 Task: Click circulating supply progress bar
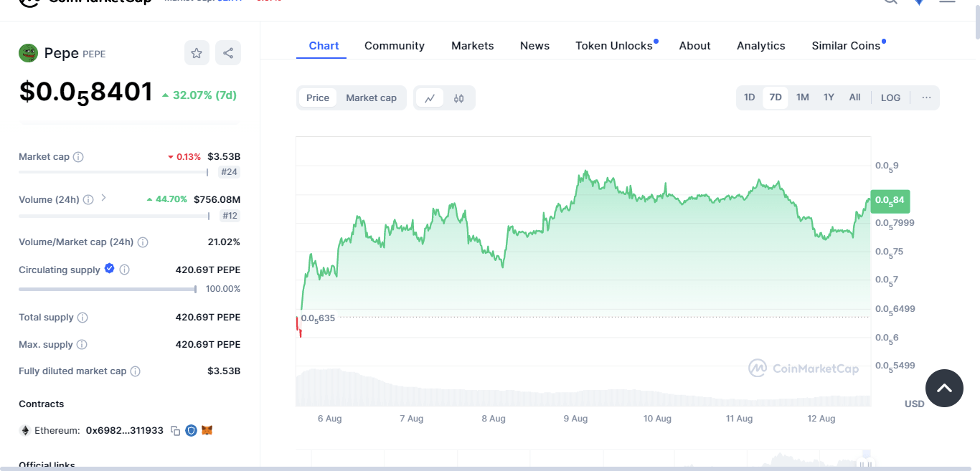point(108,289)
